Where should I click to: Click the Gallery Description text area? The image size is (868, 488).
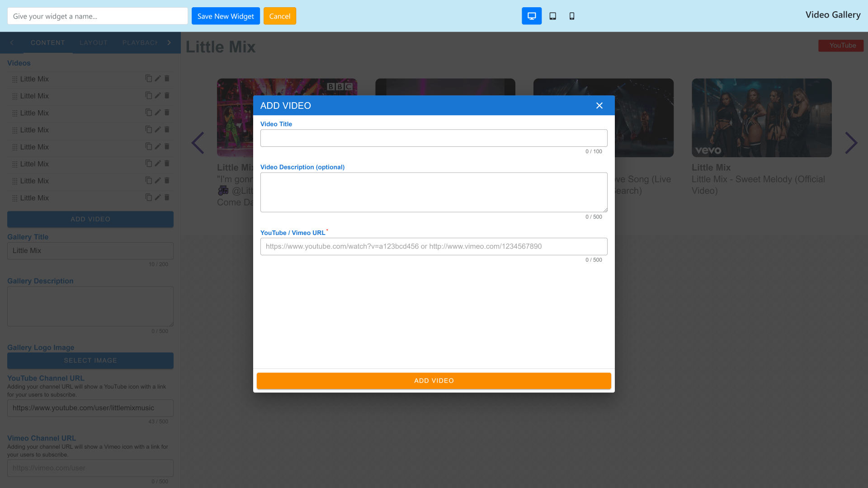pos(90,306)
